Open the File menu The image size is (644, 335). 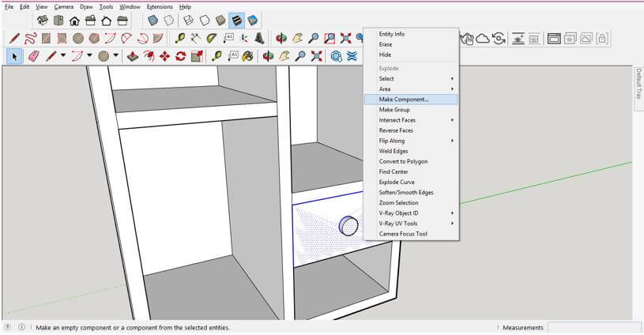coord(9,6)
